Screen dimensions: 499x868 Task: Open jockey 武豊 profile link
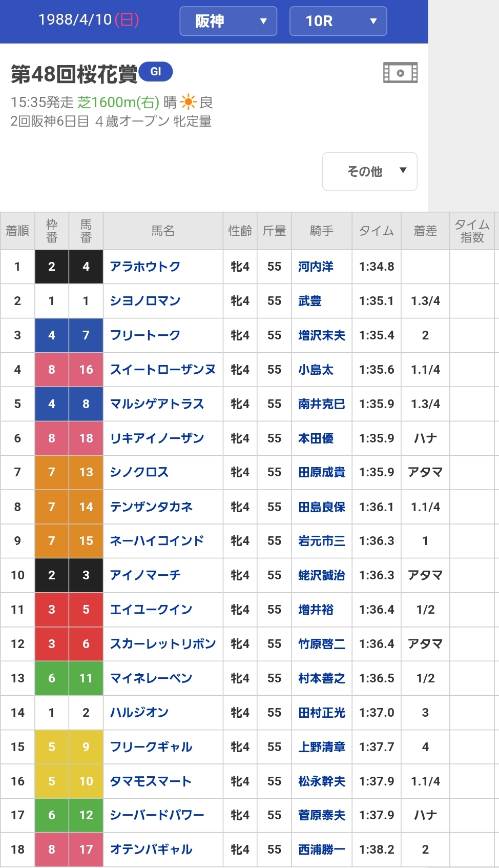tap(309, 301)
